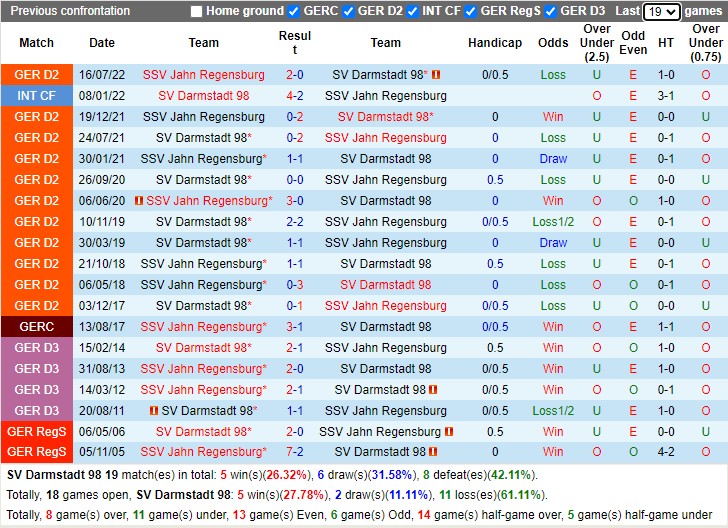Viewport: 728px width, 528px height.
Task: Click the Date column header
Action: pos(102,43)
